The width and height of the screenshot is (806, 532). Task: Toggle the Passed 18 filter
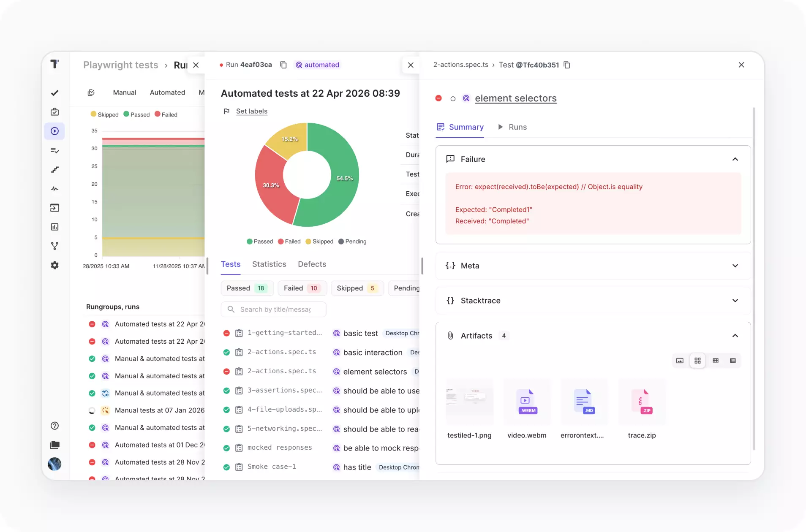point(247,288)
